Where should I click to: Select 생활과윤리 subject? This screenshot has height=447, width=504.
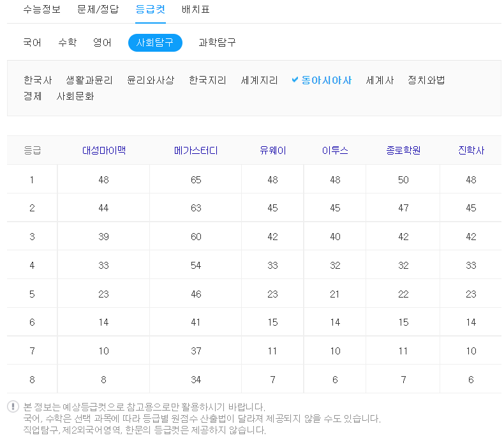89,80
